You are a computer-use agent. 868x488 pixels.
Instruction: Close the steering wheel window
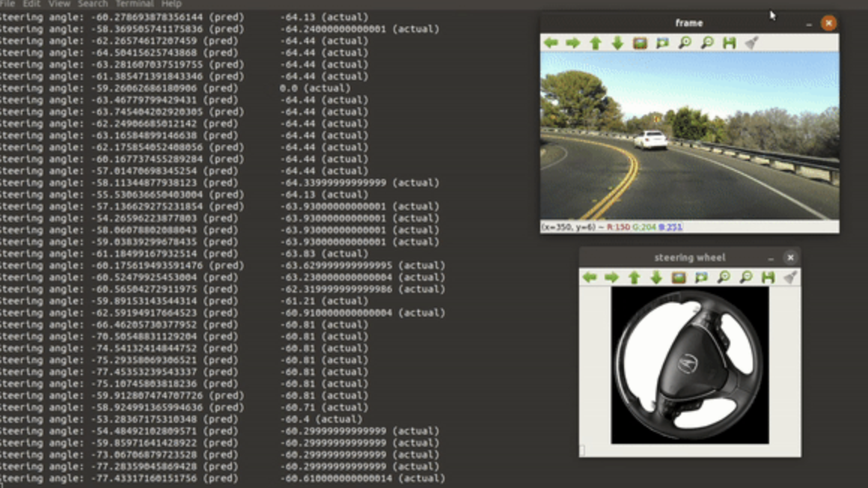coord(789,257)
